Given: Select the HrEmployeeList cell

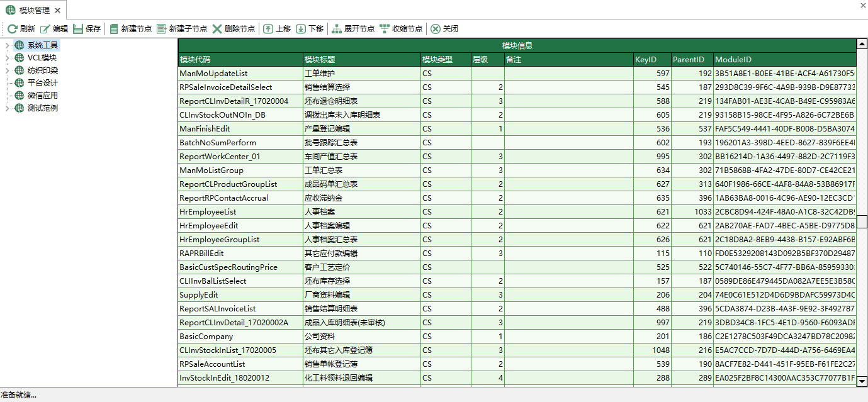Looking at the screenshot, I should (240, 212).
